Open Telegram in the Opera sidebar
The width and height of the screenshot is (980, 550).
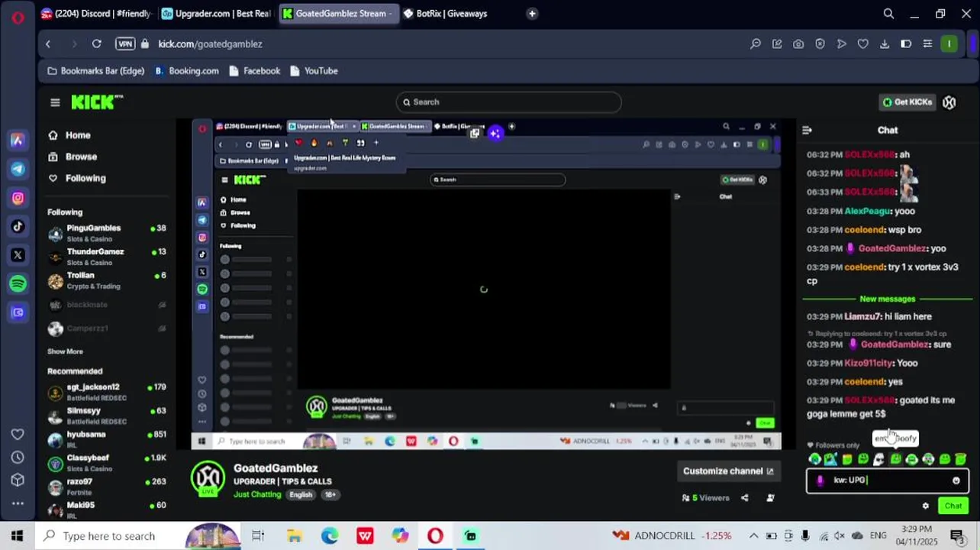click(x=18, y=169)
